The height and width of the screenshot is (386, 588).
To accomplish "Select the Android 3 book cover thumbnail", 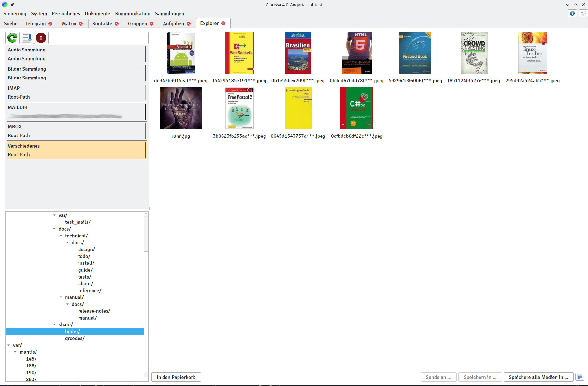I will (x=181, y=53).
